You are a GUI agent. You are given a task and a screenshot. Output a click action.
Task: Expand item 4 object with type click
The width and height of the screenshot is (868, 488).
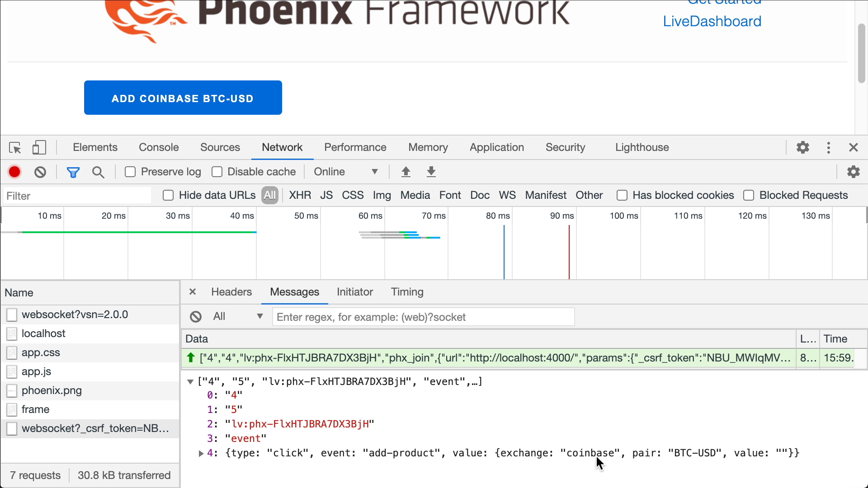tap(201, 453)
